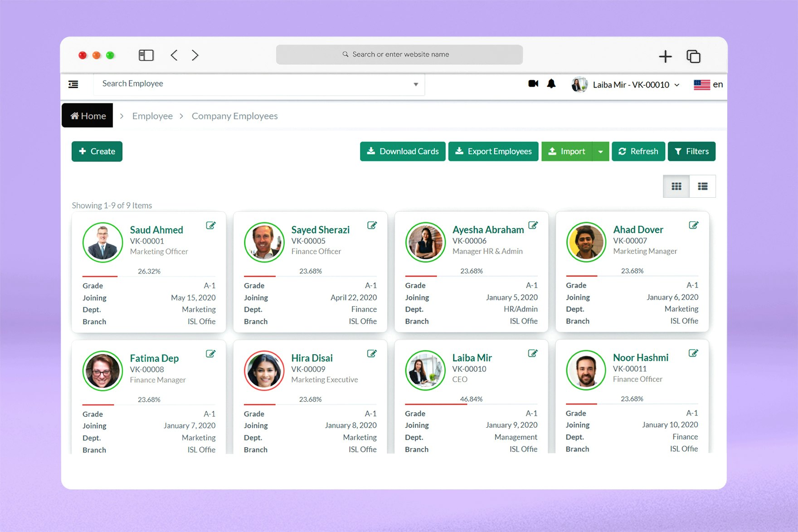
Task: Expand the Import button dropdown arrow
Action: point(600,151)
